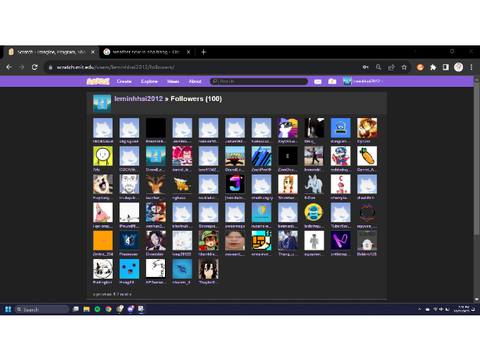Open follower with pink V logo avatar
Screen dimensions: 480x360
click(341, 241)
